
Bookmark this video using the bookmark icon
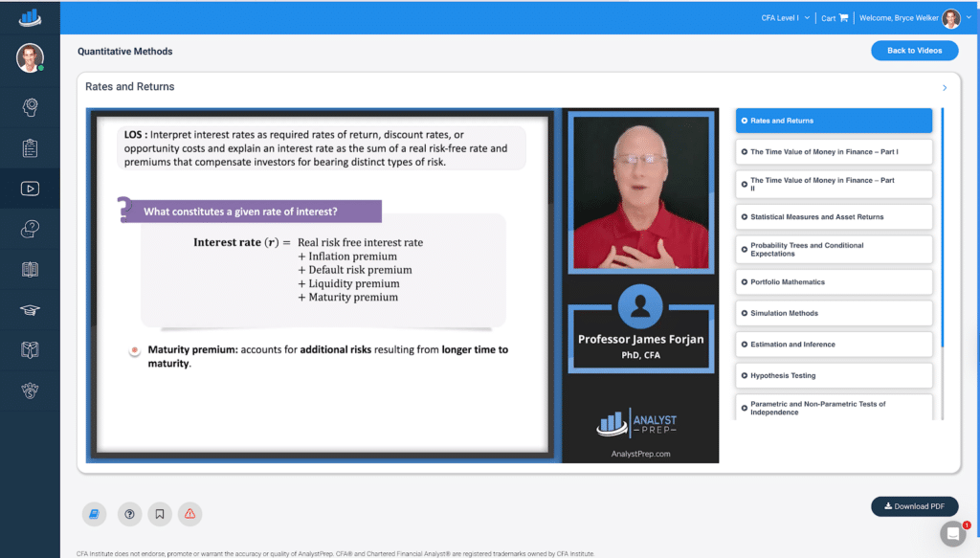click(x=160, y=514)
